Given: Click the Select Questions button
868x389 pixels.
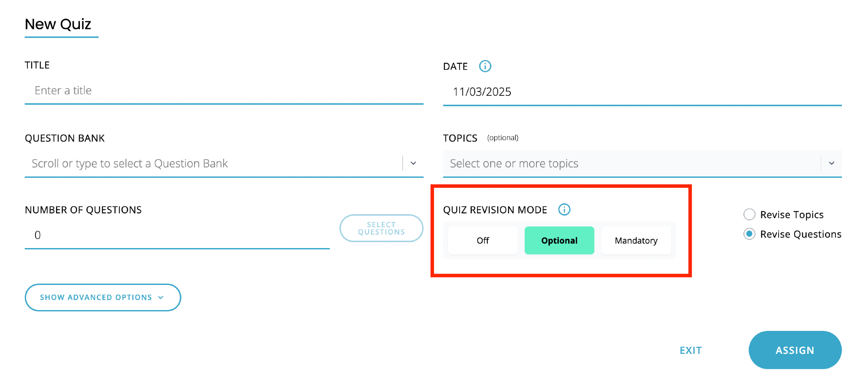Looking at the screenshot, I should click(381, 228).
